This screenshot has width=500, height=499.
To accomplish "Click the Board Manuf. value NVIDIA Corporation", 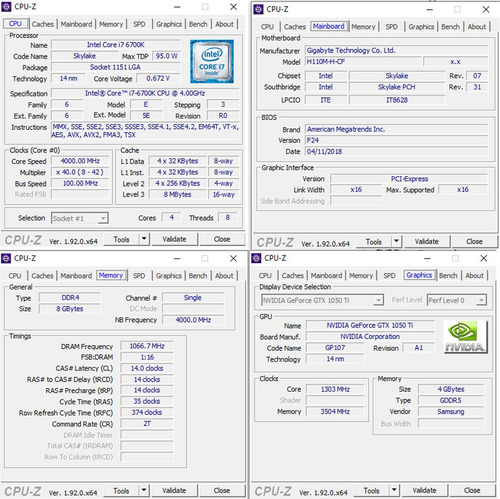I will [x=370, y=337].
